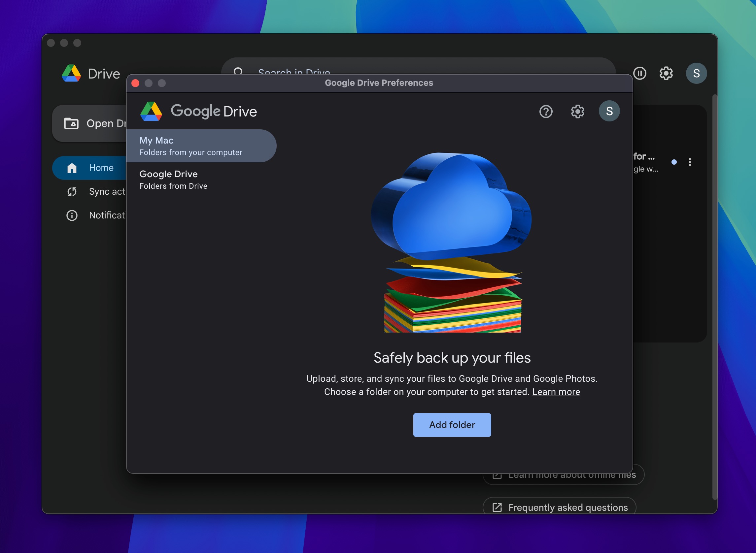Viewport: 756px width, 553px height.
Task: Click the Add folder button
Action: [452, 425]
